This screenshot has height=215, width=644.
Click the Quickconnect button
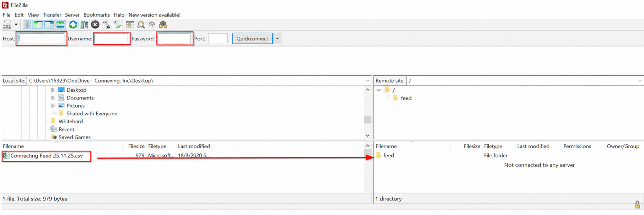(x=252, y=39)
